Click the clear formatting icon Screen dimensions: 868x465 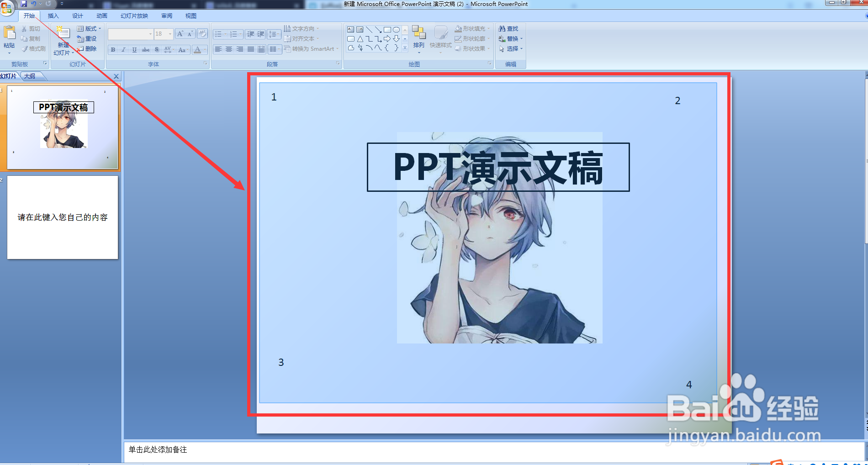click(x=202, y=34)
